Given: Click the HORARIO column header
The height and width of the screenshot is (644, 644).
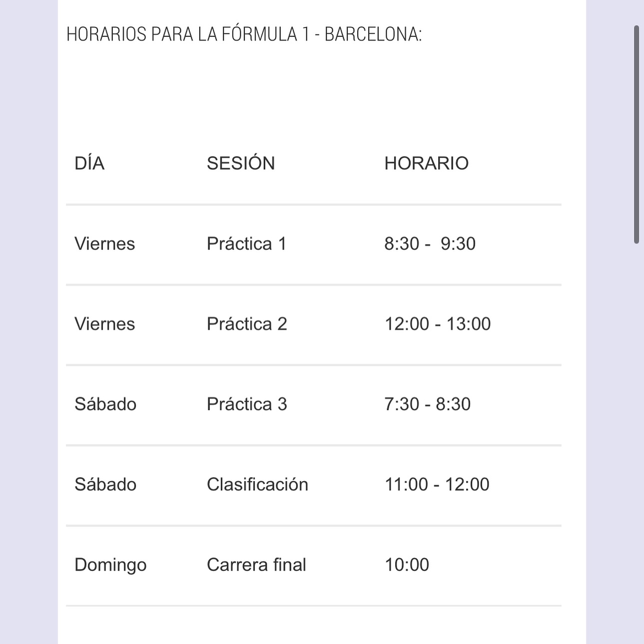Looking at the screenshot, I should (426, 163).
